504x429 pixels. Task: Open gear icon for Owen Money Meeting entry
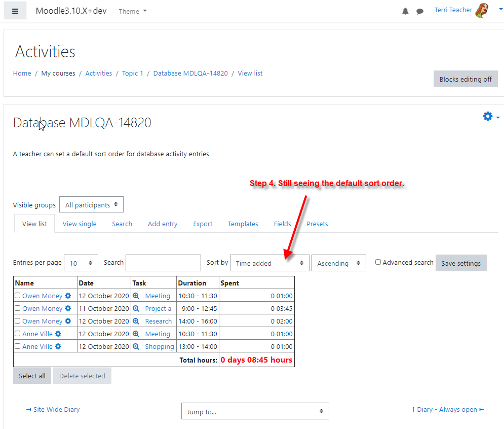coord(68,296)
